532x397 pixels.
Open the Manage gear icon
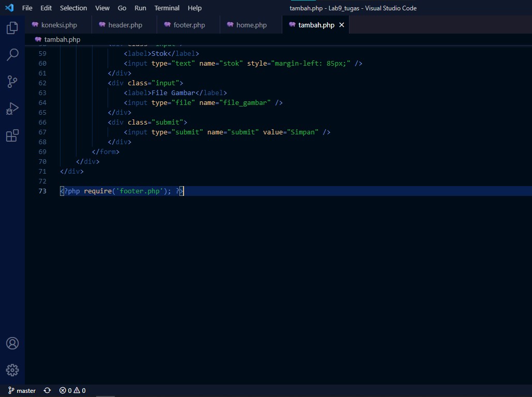tap(12, 370)
